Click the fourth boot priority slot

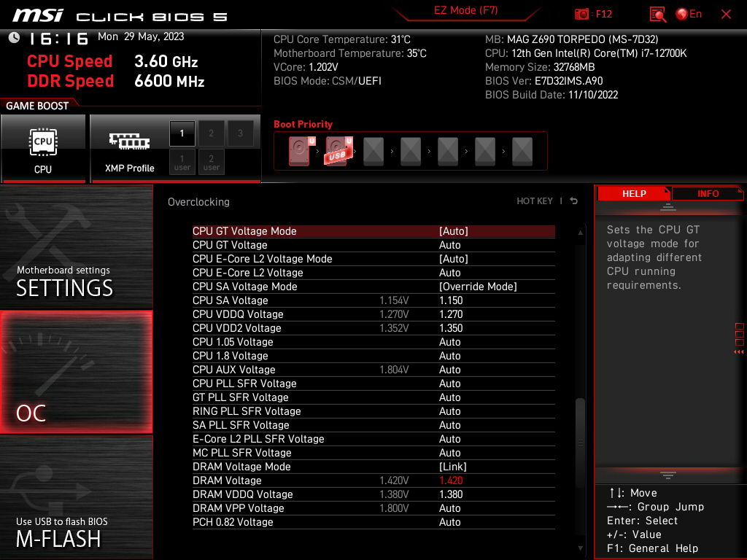[x=411, y=152]
